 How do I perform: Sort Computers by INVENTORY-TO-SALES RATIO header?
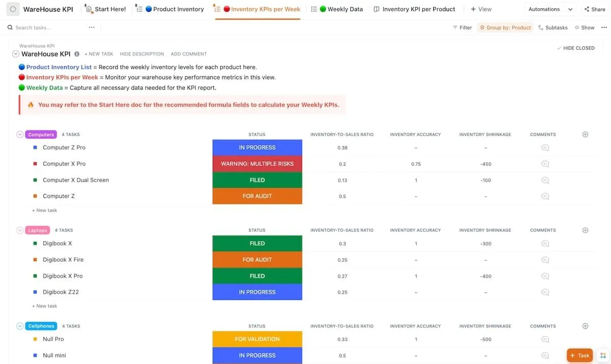(x=342, y=134)
